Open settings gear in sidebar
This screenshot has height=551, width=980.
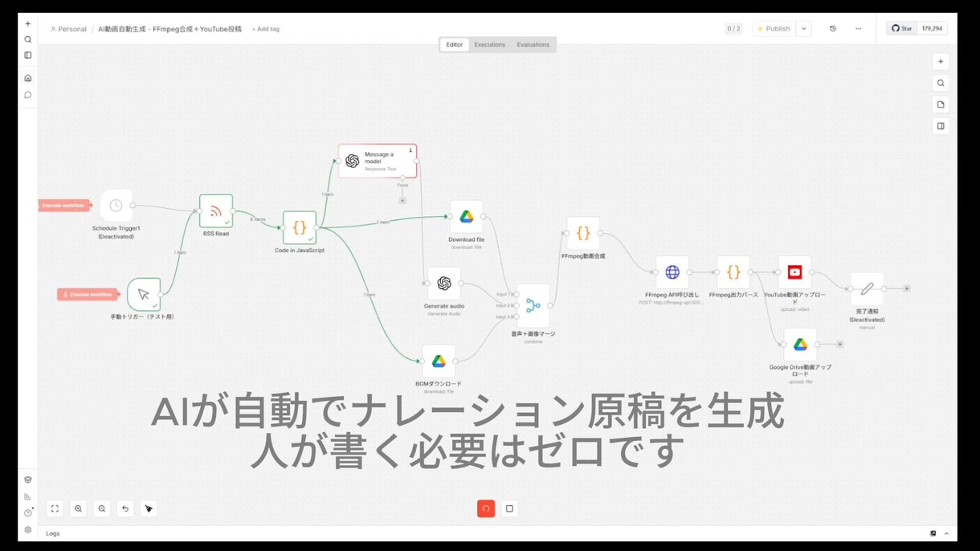pyautogui.click(x=28, y=529)
